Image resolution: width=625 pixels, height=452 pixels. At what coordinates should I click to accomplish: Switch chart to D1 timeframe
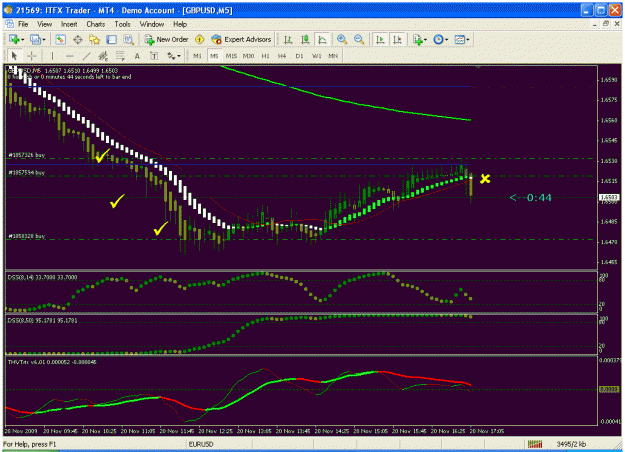pyautogui.click(x=299, y=56)
